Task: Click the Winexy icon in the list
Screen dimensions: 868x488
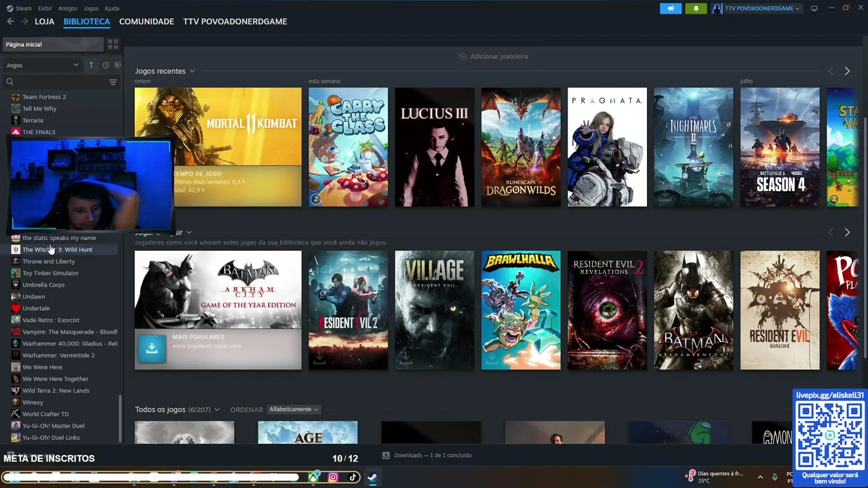Action: click(16, 403)
